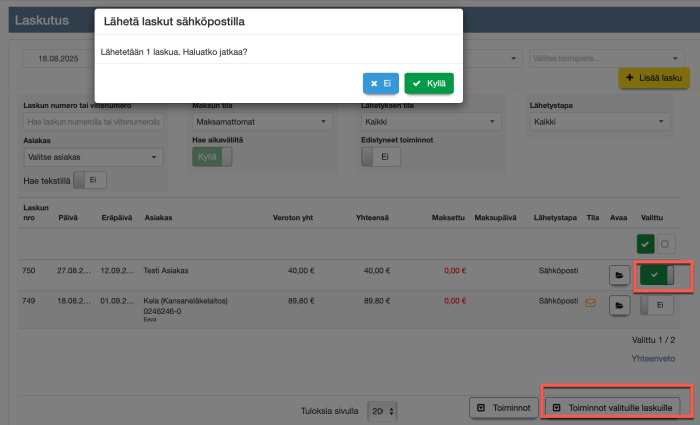Viewport: 700px width, 425px height.
Task: Click the deselect-all empty box icon
Action: [667, 243]
